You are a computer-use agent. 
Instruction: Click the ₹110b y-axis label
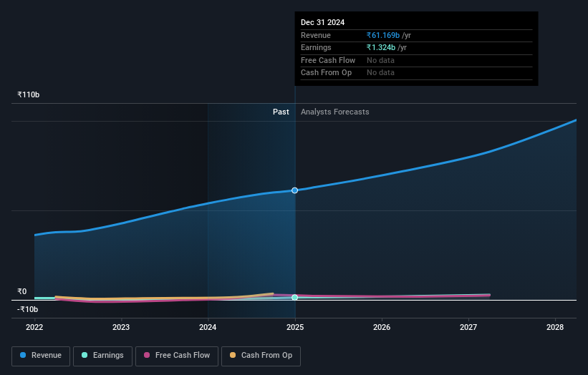coord(28,94)
